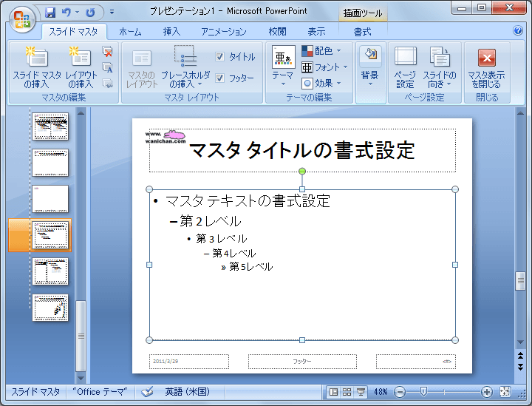Open Customize Quick Access Toolbar dropdown
532x406 pixels.
112,13
